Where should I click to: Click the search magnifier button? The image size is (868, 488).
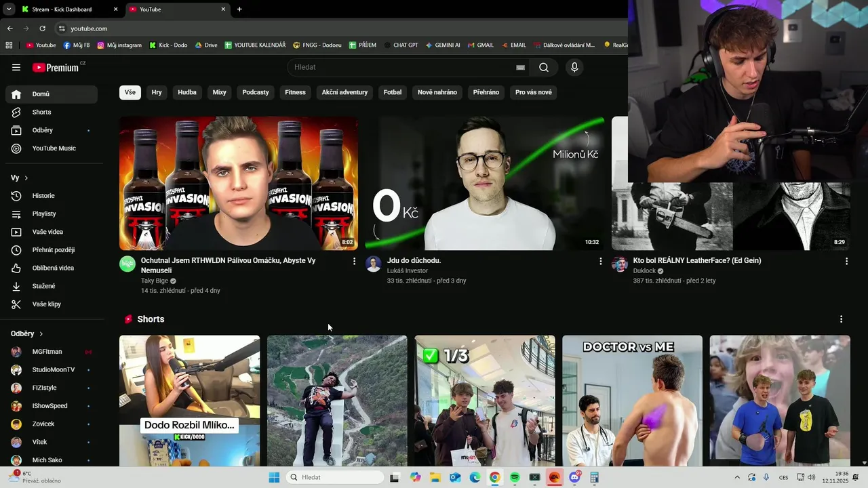[544, 67]
